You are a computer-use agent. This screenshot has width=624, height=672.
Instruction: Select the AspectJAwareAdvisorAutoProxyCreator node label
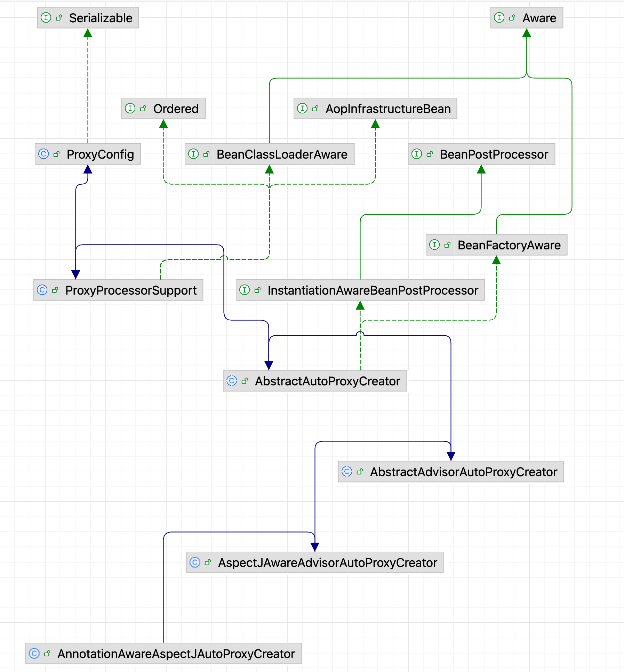click(327, 563)
